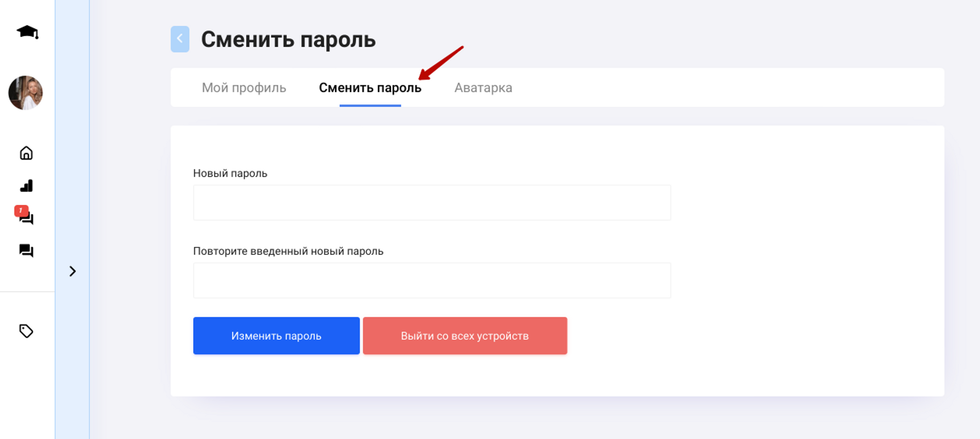Click the Сменить пароль page heading
The width and height of the screenshot is (980, 439).
(288, 40)
